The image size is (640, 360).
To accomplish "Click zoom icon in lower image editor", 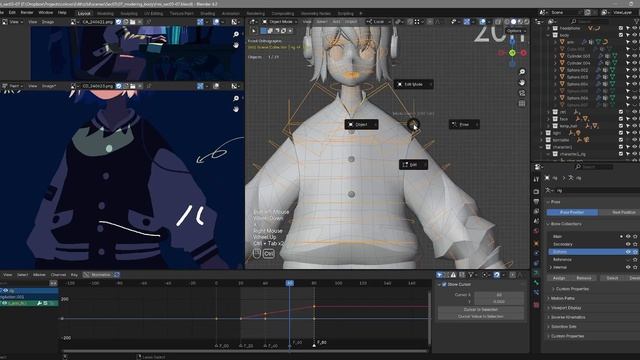I will click(x=236, y=99).
